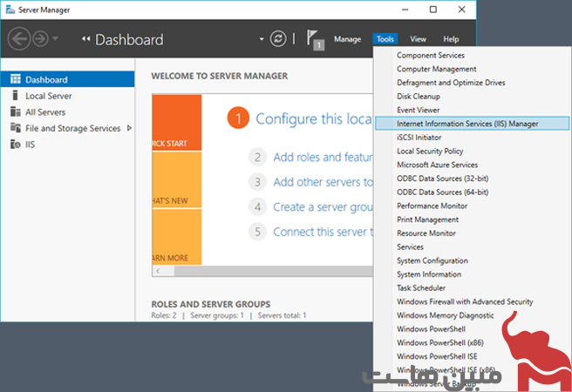The width and height of the screenshot is (572, 392).
Task: Click Connect this server link
Action: pos(323,232)
